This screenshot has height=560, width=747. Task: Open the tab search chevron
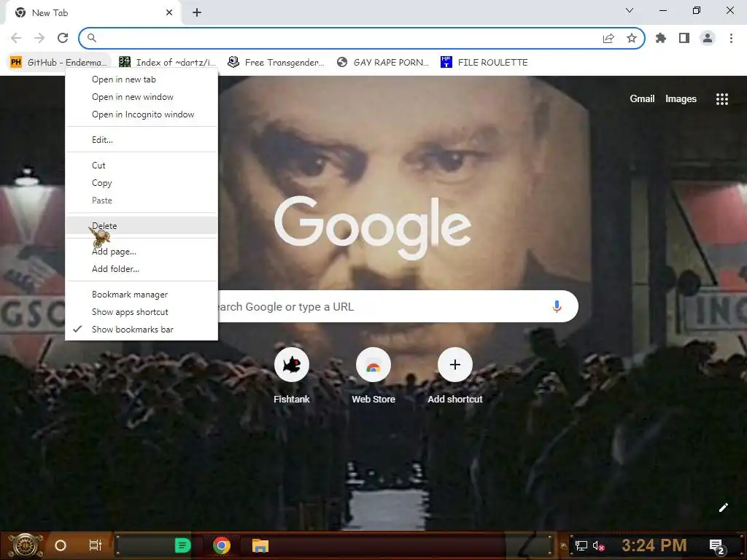630,10
